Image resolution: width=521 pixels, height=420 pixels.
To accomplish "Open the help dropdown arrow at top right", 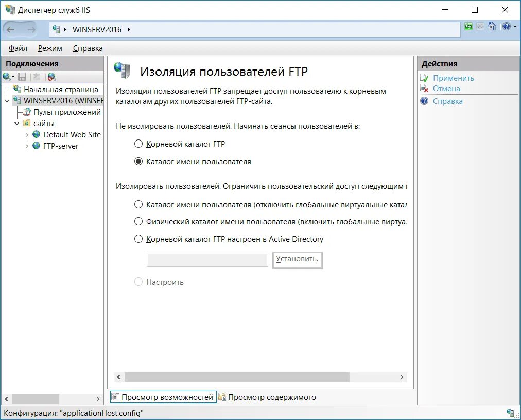I will click(515, 26).
